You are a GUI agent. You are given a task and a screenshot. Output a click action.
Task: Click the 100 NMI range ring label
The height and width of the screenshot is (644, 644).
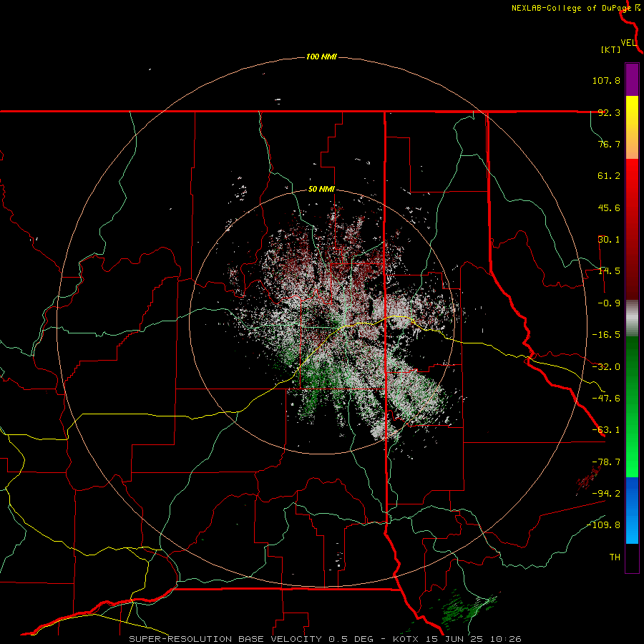pyautogui.click(x=321, y=57)
